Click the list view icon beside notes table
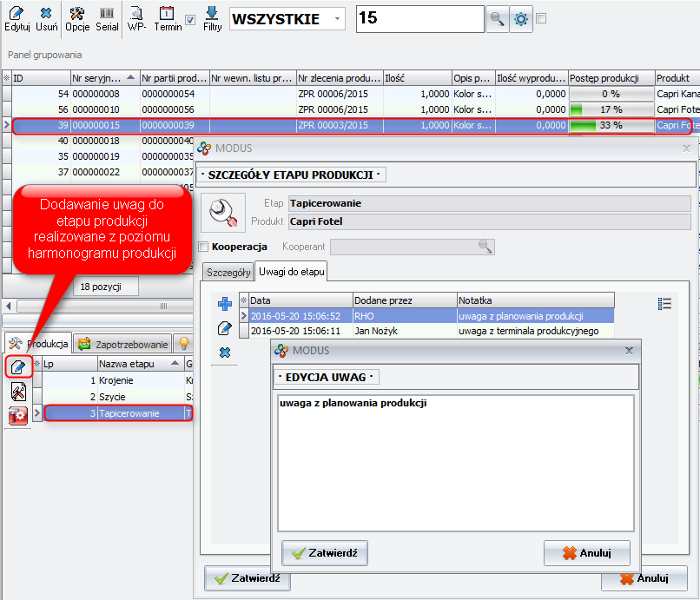This screenshot has width=700, height=600. tap(665, 303)
